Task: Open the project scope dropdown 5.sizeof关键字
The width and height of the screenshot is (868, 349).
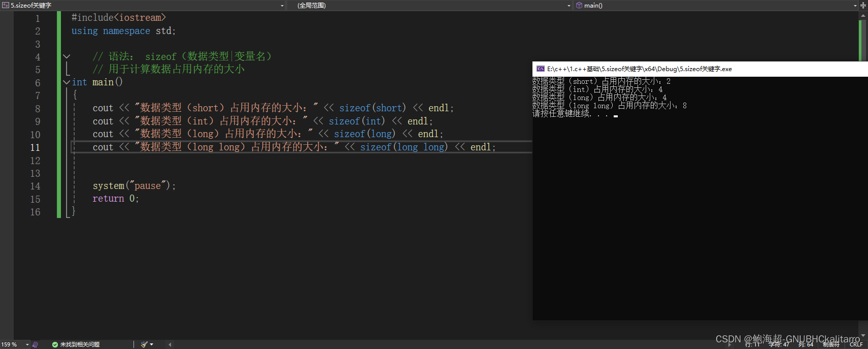Action: (143, 5)
